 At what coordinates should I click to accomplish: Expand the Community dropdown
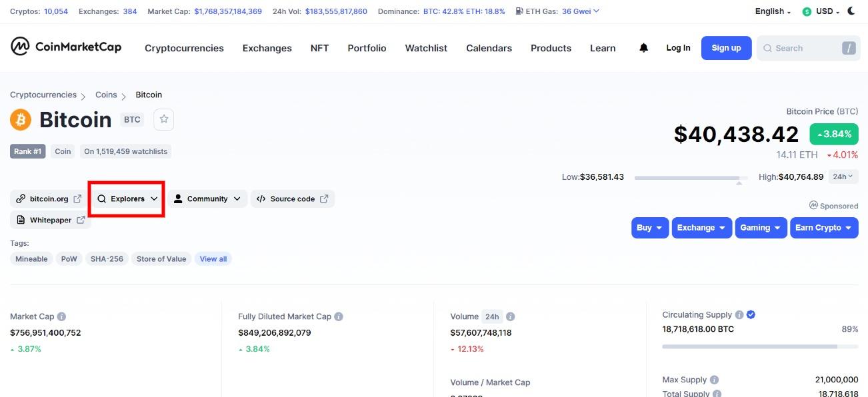tap(207, 198)
